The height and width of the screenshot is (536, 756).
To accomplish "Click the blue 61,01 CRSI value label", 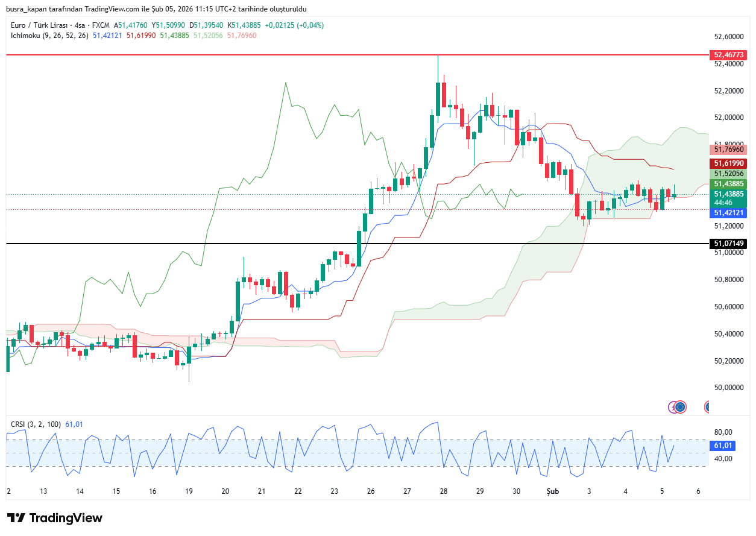I will [x=723, y=446].
